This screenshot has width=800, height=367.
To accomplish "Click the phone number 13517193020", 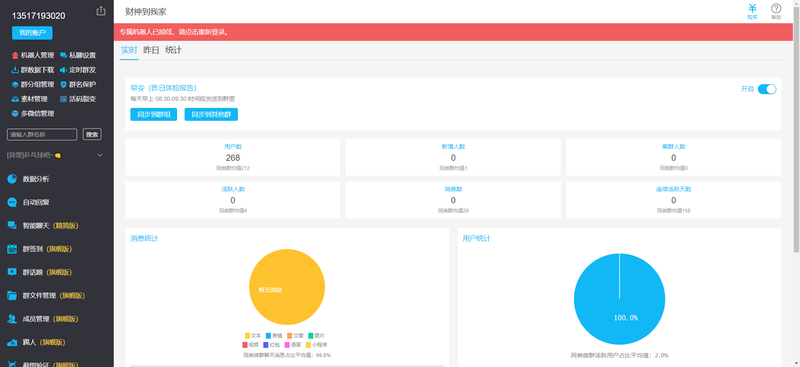I will 38,16.
